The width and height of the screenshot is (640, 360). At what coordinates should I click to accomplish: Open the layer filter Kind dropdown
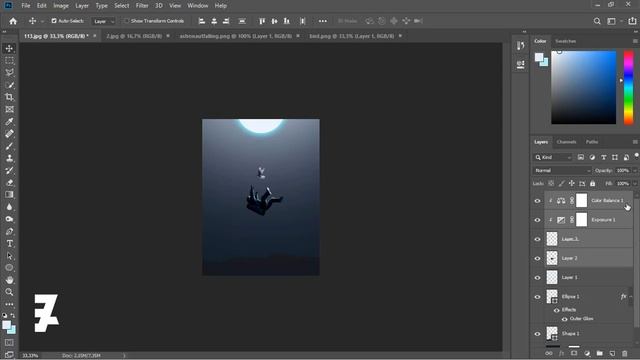[553, 158]
